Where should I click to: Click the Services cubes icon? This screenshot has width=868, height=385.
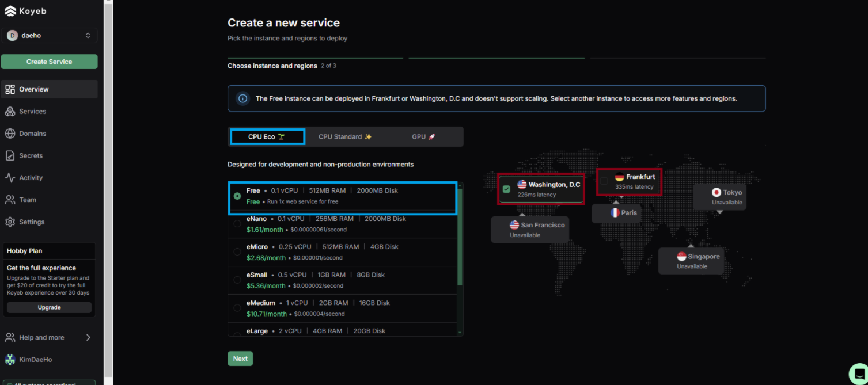pyautogui.click(x=10, y=112)
